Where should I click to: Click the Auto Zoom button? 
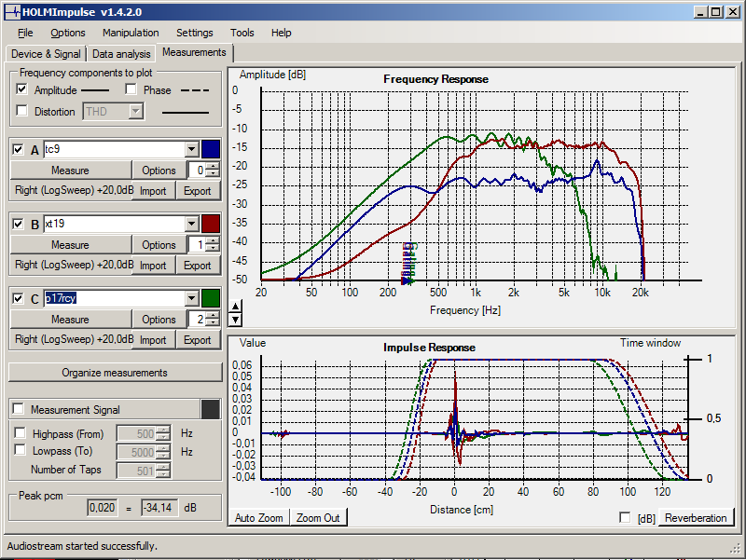click(x=259, y=518)
